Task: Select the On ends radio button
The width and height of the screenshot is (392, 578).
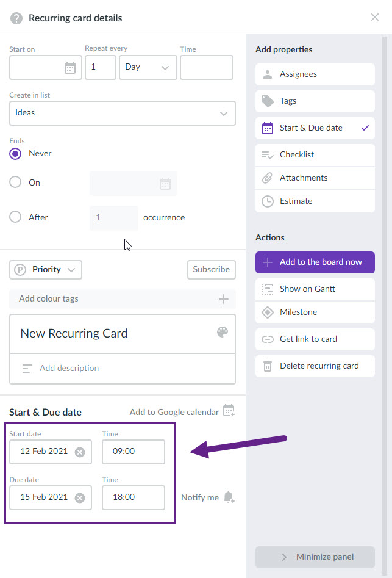Action: pos(15,182)
